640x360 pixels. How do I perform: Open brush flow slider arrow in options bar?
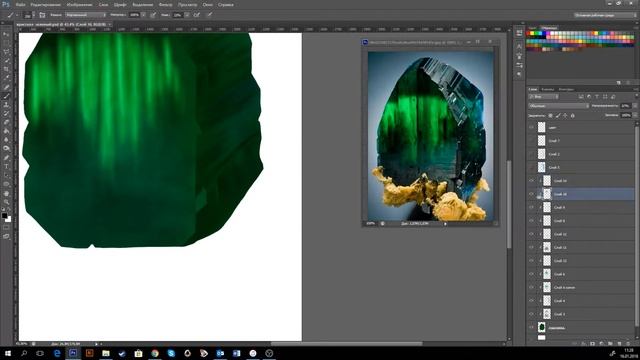(x=187, y=15)
